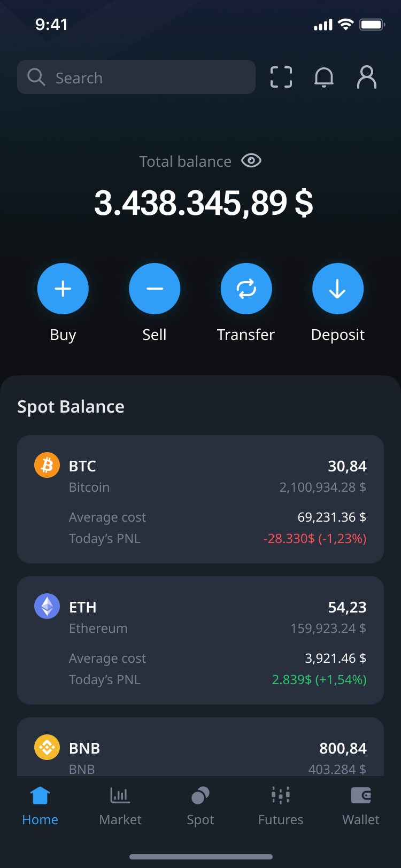Screen dimensions: 401x868
Task: Open the notifications bell
Action: pyautogui.click(x=324, y=77)
